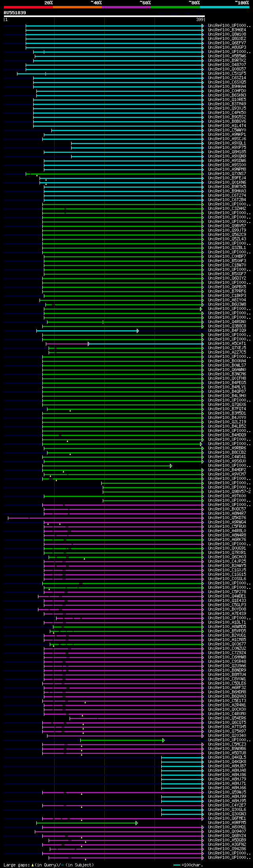253x868 pixels.
Task: Select the UniRef100_Q6DIY2 label
Action: 227,278
